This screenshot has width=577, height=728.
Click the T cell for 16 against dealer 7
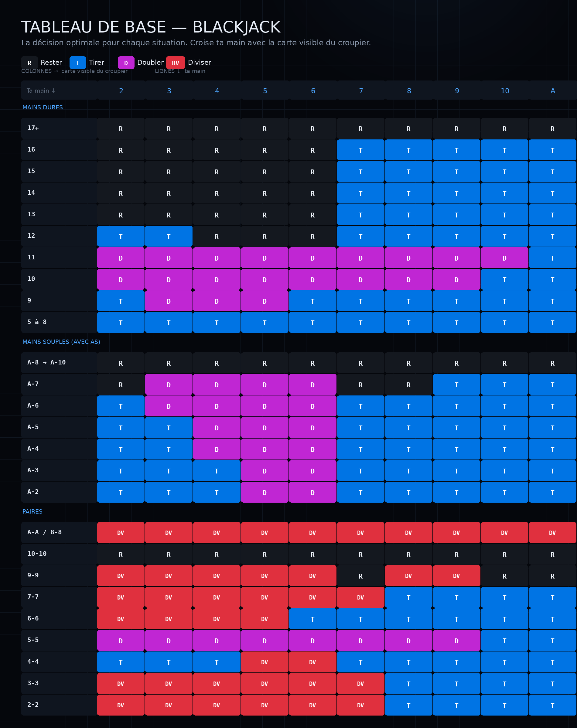coord(360,150)
